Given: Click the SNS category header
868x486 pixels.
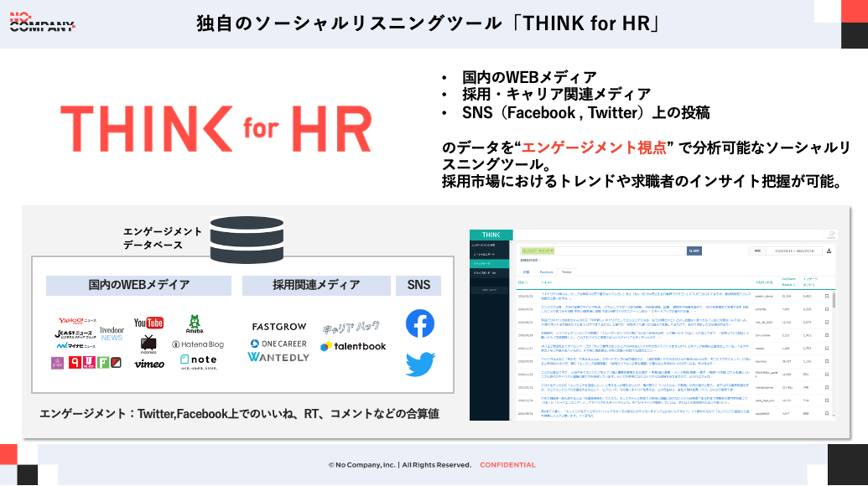Looking at the screenshot, I should (418, 285).
